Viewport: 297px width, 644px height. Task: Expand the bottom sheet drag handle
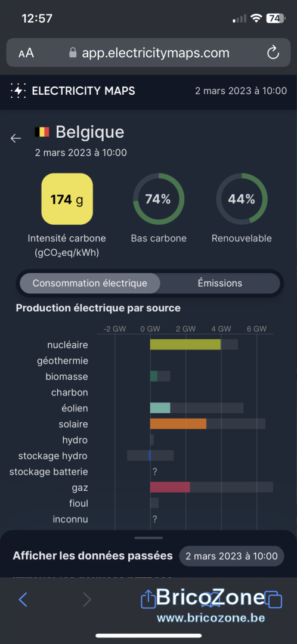click(148, 538)
